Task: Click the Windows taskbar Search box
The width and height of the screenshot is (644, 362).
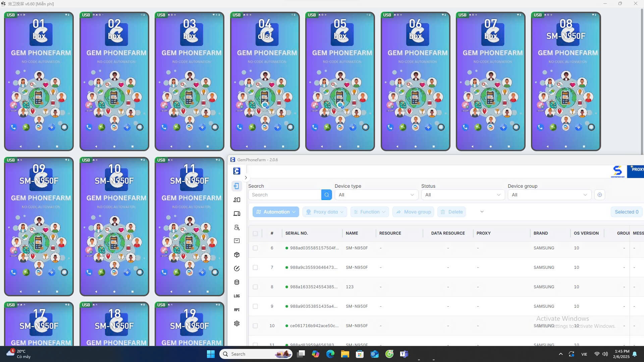Action: tap(256, 354)
